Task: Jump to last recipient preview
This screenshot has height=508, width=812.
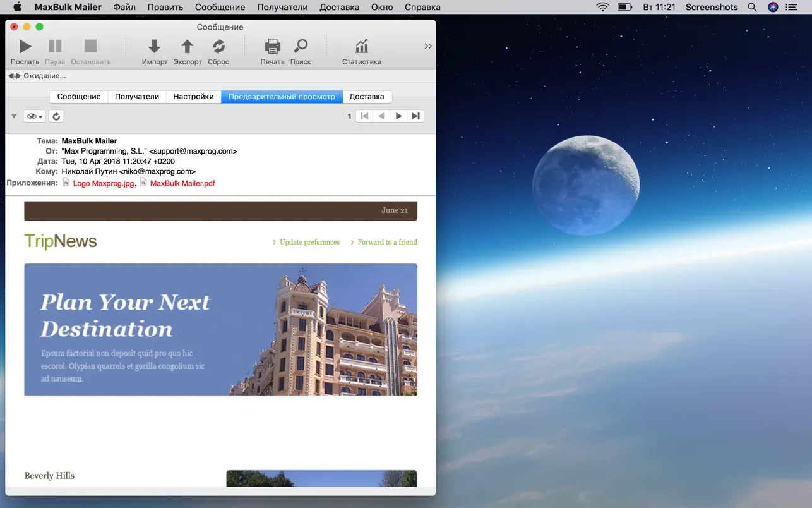Action: tap(415, 116)
